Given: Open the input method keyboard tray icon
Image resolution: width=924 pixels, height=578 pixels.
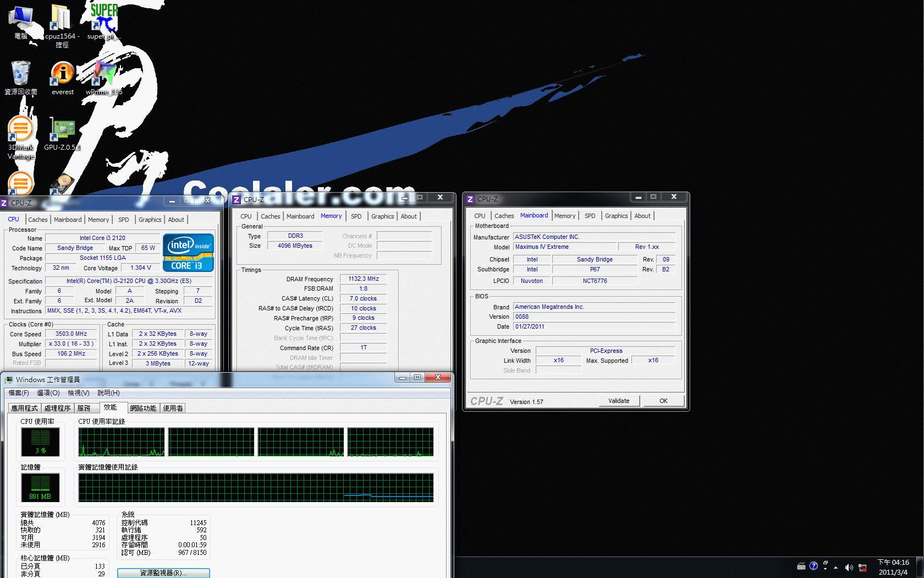Looking at the screenshot, I should (801, 566).
